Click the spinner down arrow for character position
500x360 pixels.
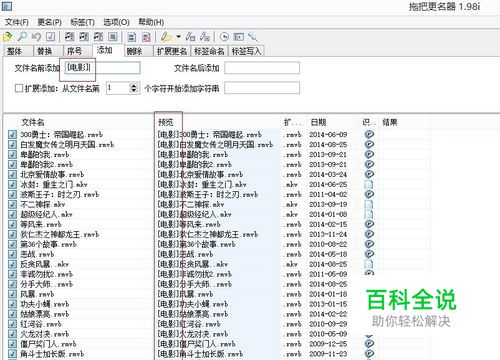click(x=134, y=91)
